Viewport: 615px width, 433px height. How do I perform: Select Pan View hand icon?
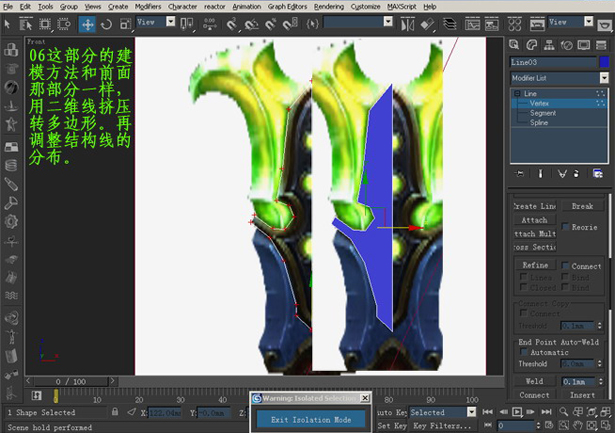point(578,425)
